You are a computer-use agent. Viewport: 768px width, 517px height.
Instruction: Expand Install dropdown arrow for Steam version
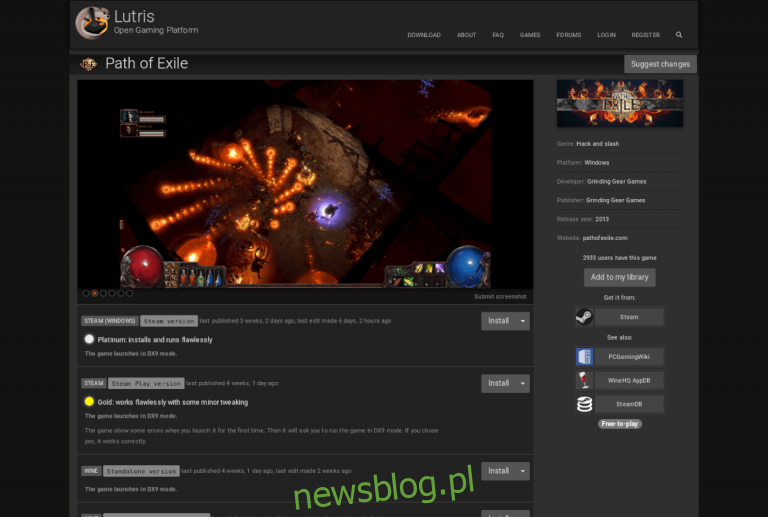523,321
